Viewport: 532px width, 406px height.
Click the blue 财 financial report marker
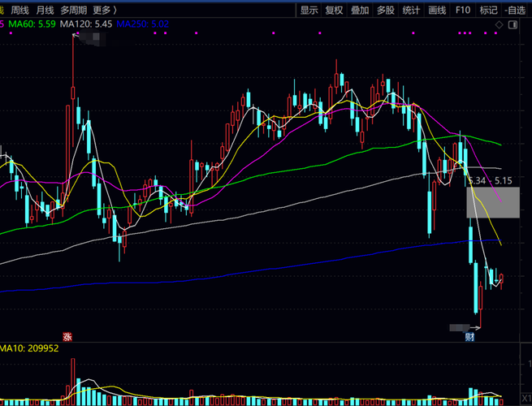pos(469,337)
